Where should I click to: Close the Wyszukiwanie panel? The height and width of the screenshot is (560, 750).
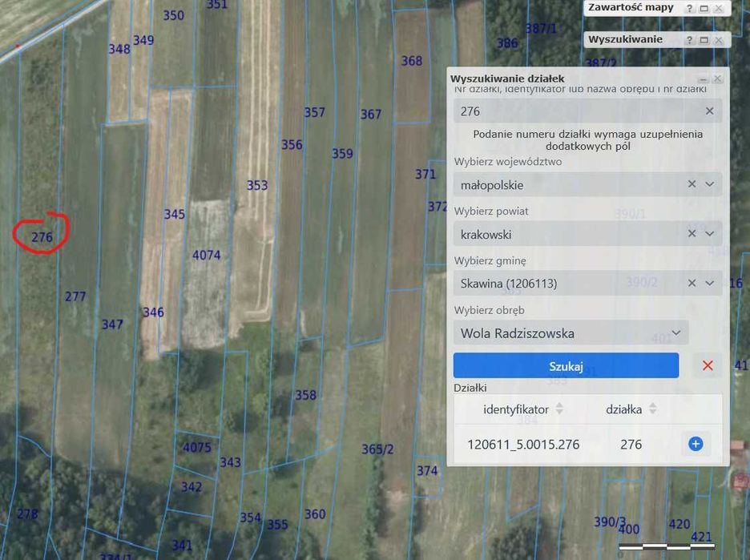(x=718, y=40)
